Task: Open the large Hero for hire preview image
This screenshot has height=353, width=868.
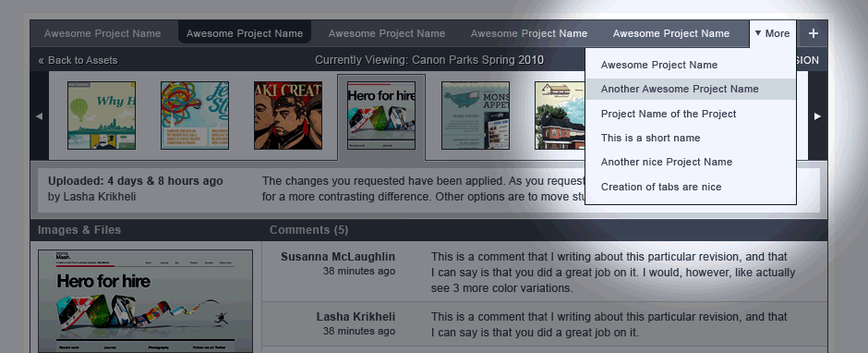Action: [146, 301]
